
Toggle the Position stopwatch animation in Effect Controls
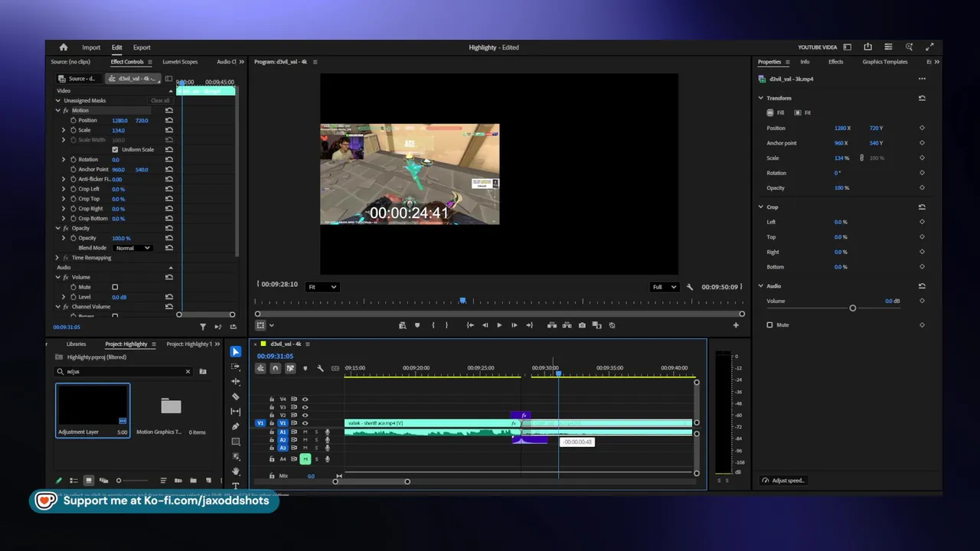(73, 120)
